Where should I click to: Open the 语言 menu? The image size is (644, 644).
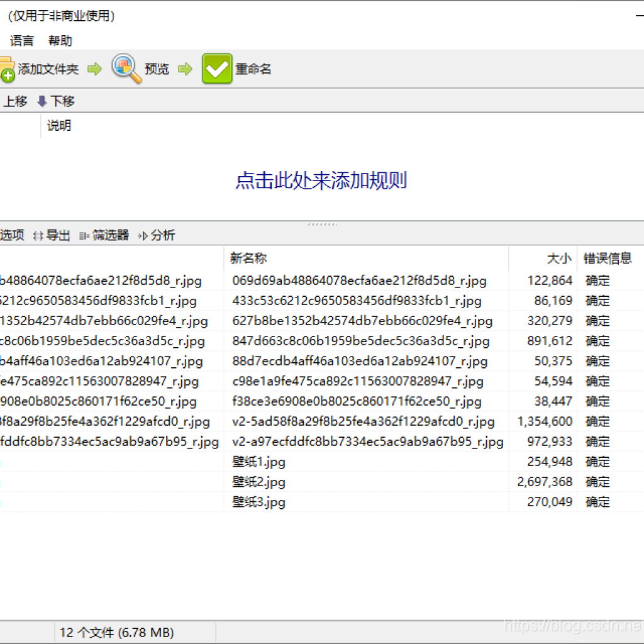click(21, 41)
